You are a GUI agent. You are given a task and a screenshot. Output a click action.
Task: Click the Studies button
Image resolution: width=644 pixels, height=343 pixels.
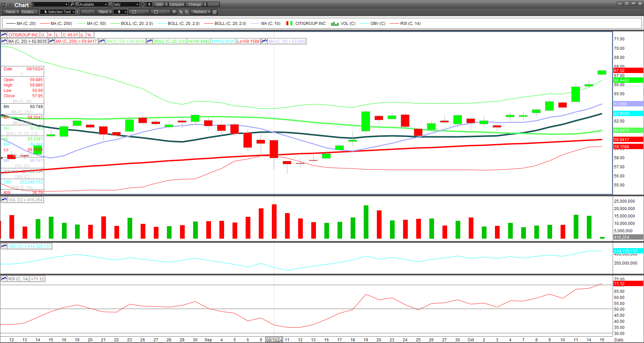(x=29, y=12)
